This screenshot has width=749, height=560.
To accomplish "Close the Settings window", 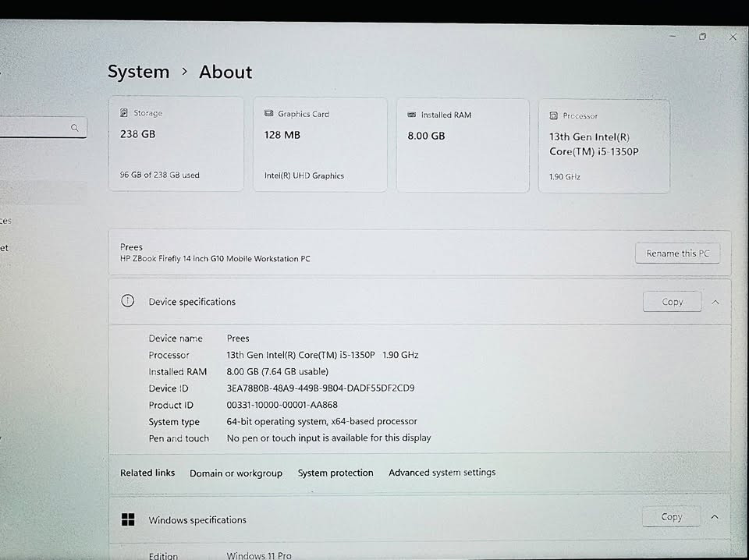I will [x=733, y=37].
